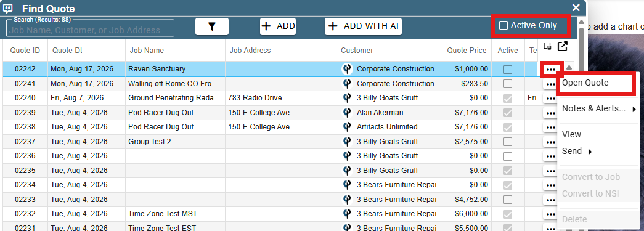The width and height of the screenshot is (644, 231).
Task: Click the customer logo in quote 02234 row
Action: click(347, 185)
